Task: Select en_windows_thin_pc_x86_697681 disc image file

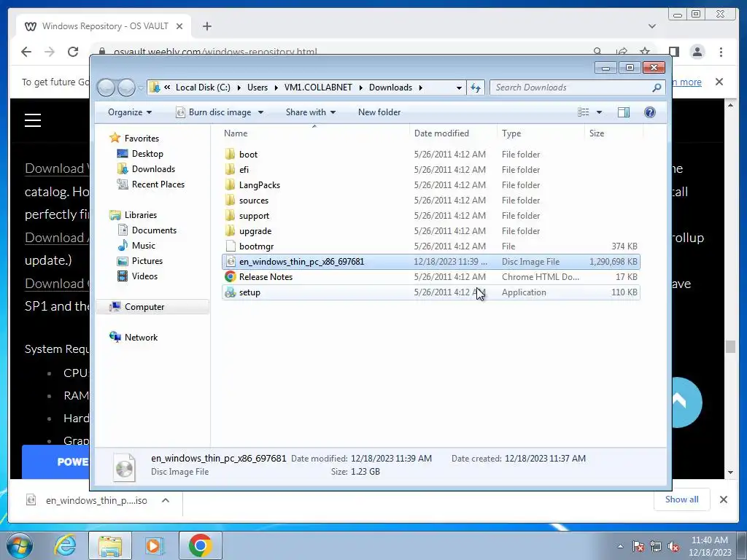Action: point(431,262)
